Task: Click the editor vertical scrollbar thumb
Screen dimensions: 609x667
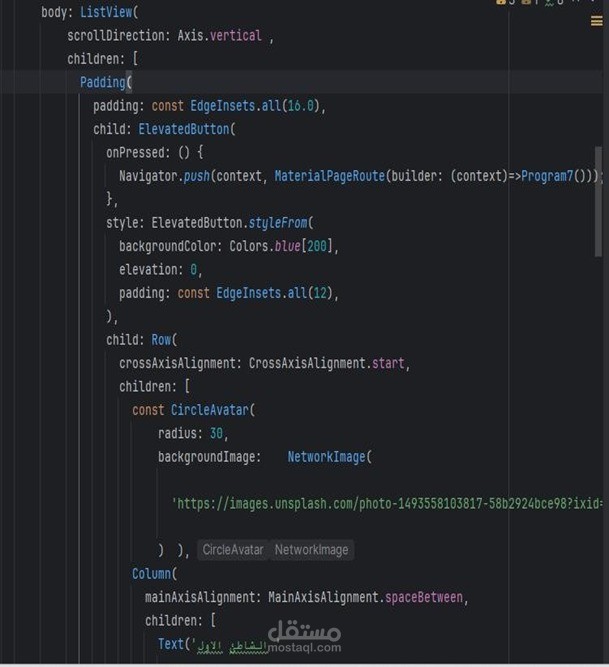Action: (x=598, y=202)
